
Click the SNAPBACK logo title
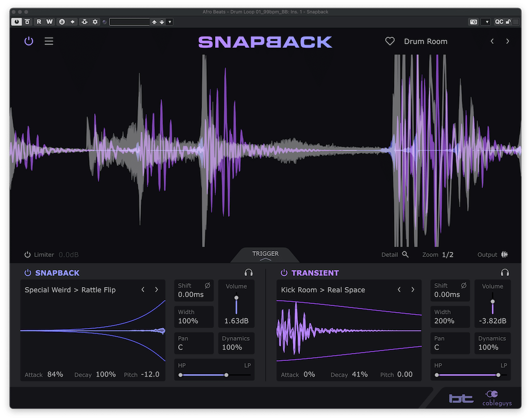265,42
